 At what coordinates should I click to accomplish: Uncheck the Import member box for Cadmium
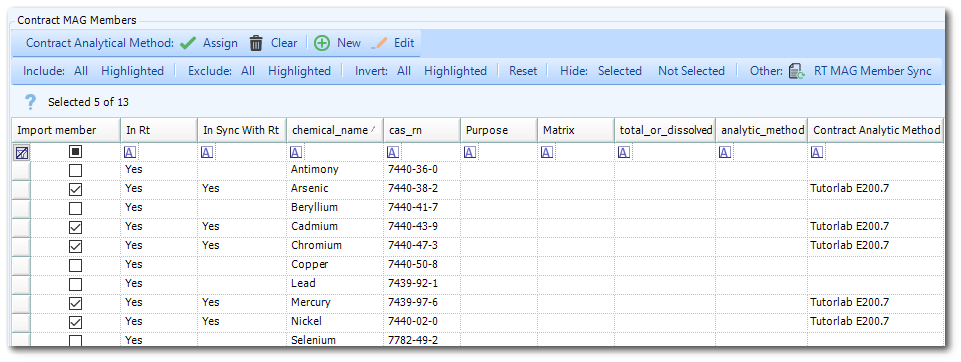pyautogui.click(x=75, y=227)
